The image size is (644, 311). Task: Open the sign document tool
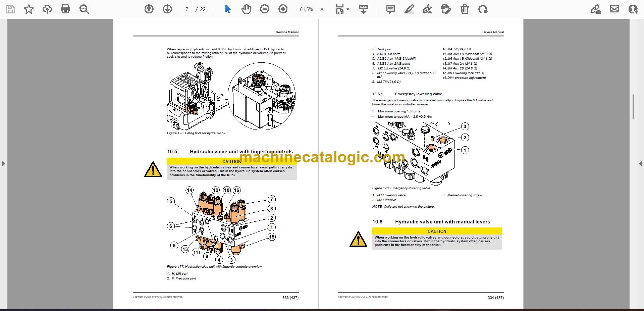[427, 9]
